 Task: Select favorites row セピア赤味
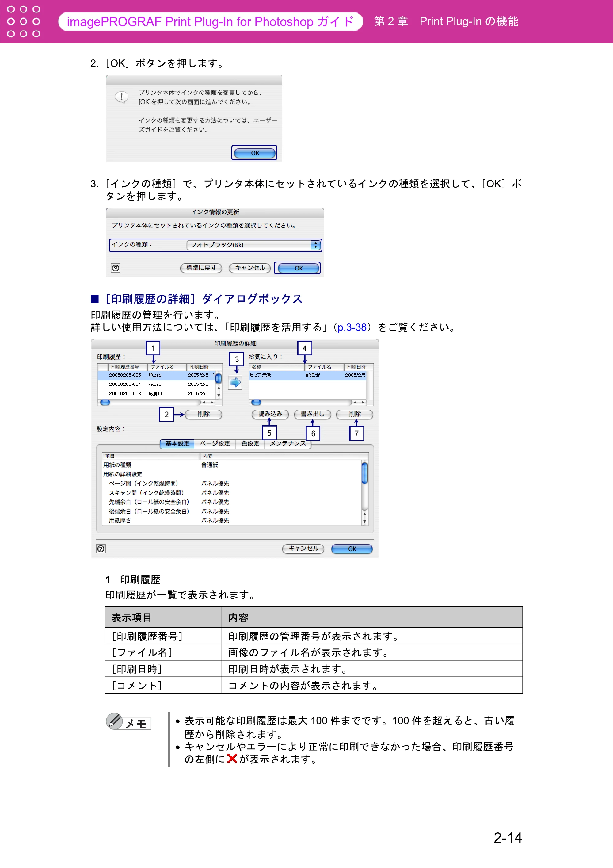point(308,375)
